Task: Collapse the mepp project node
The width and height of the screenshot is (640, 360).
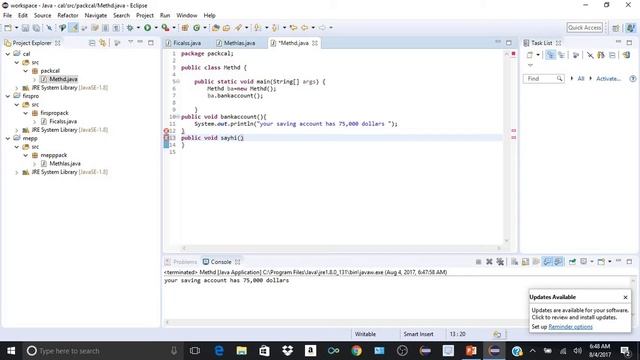Action: 8,138
